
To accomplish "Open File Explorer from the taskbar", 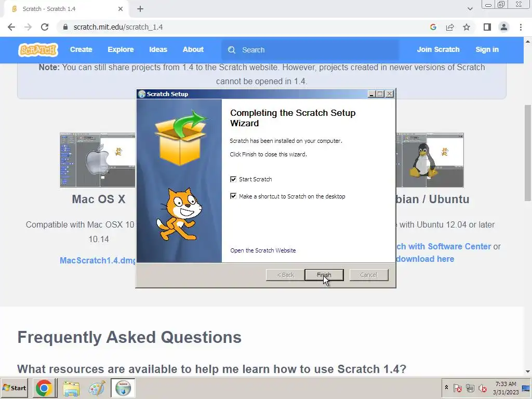I will pos(71,388).
